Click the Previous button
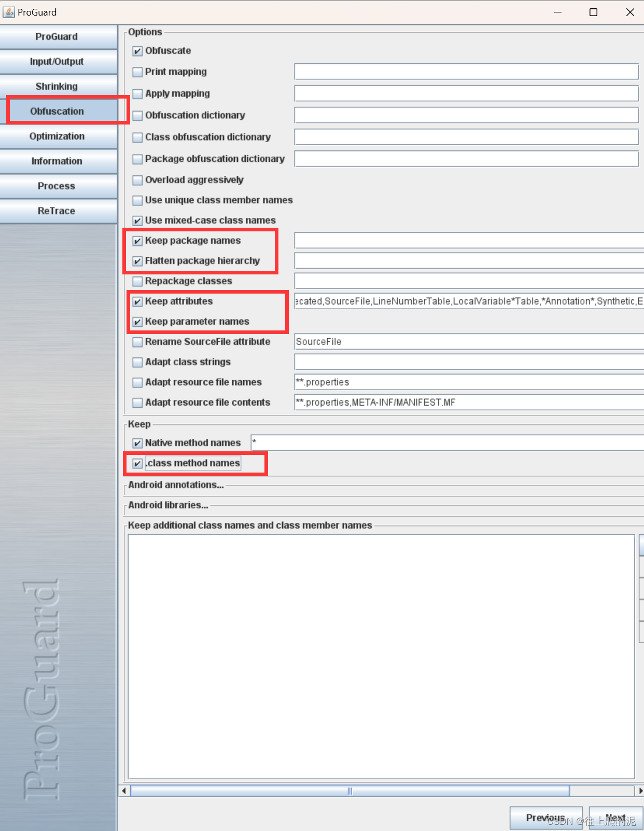This screenshot has width=644, height=831. point(546,818)
